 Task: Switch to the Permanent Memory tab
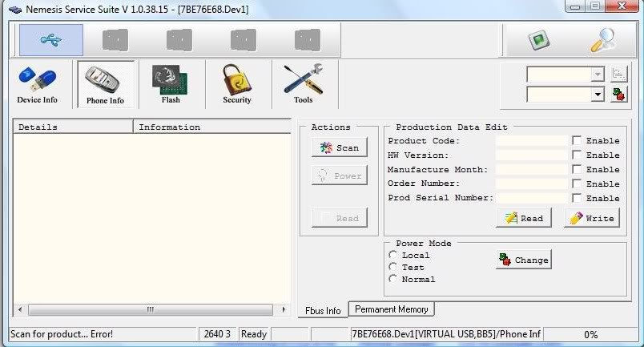(x=392, y=309)
